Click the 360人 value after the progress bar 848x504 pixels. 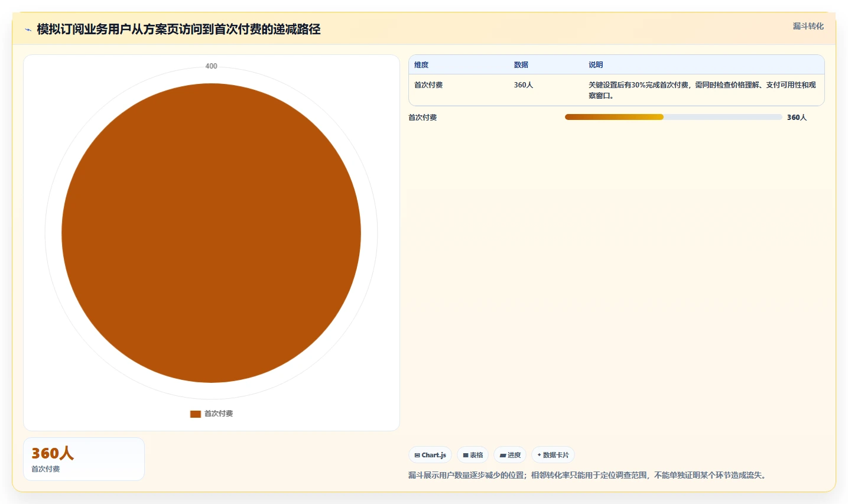[797, 118]
